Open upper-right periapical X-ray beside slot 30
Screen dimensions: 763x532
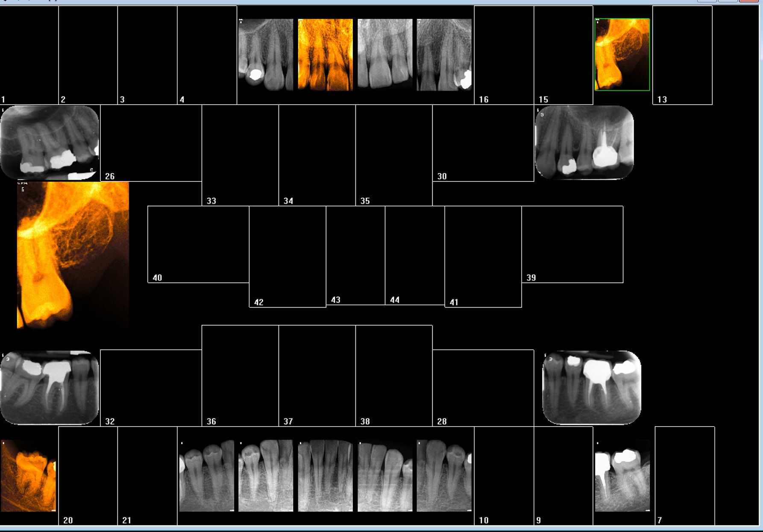584,143
